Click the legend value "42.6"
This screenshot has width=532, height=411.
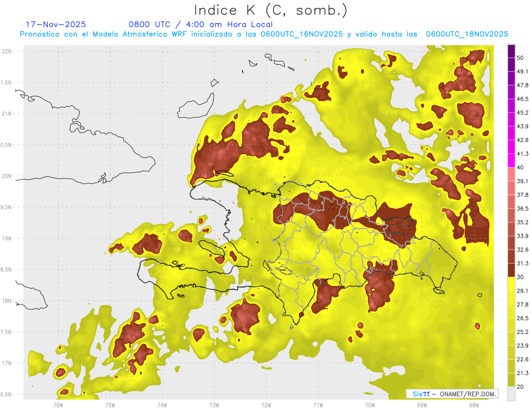[x=522, y=140]
